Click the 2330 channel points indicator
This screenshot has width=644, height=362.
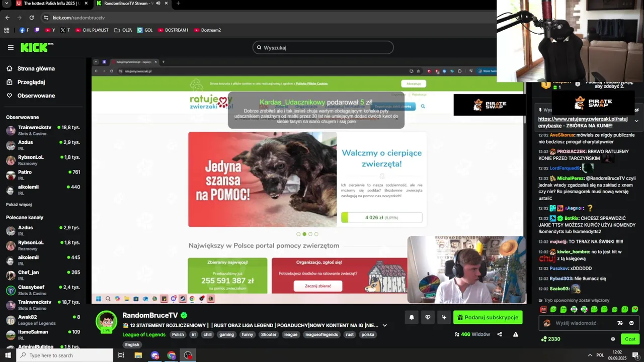coord(550,339)
